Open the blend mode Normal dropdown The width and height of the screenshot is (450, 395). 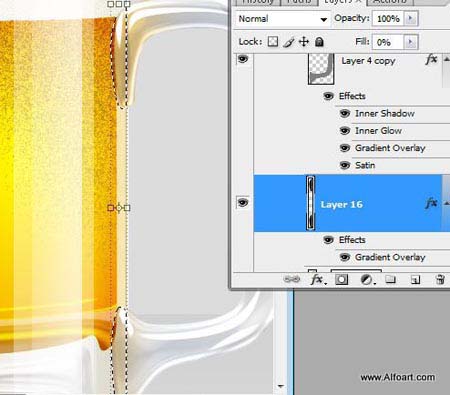click(282, 19)
